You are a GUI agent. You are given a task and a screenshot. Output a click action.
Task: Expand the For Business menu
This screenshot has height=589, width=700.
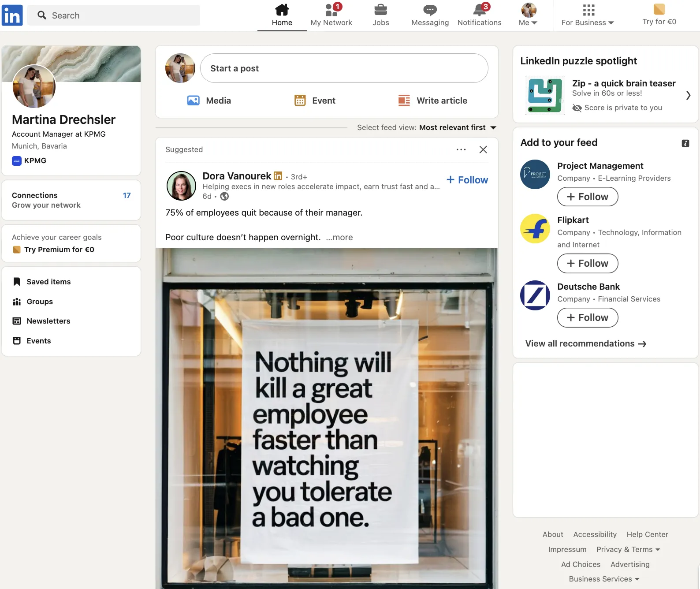point(588,15)
